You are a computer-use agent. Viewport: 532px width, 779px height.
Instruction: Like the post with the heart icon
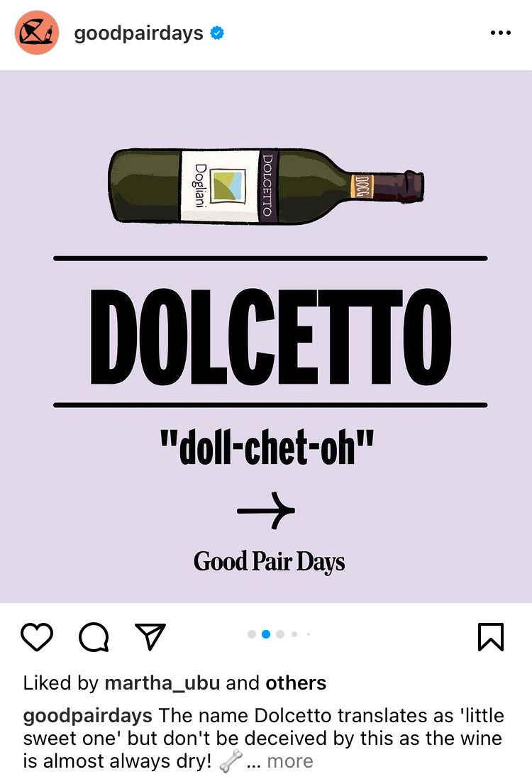(x=37, y=637)
